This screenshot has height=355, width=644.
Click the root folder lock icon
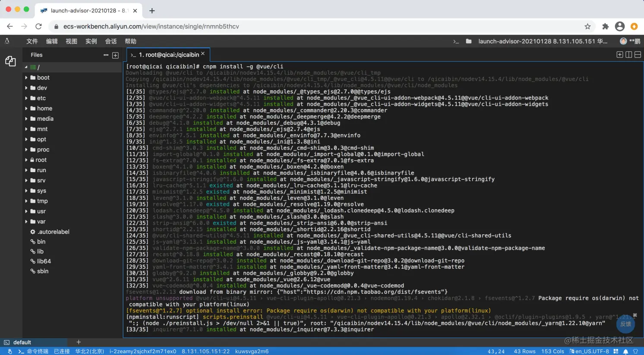click(x=32, y=160)
